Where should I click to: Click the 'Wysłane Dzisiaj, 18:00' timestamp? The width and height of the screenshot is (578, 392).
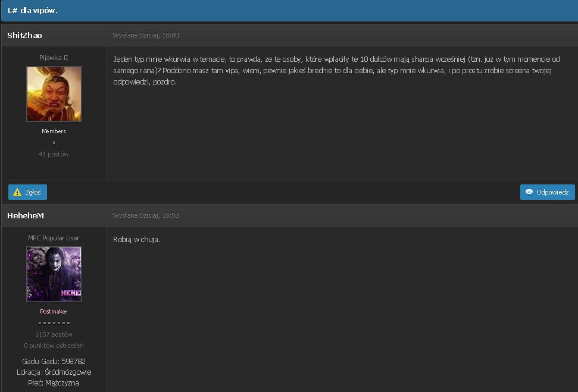(x=146, y=35)
